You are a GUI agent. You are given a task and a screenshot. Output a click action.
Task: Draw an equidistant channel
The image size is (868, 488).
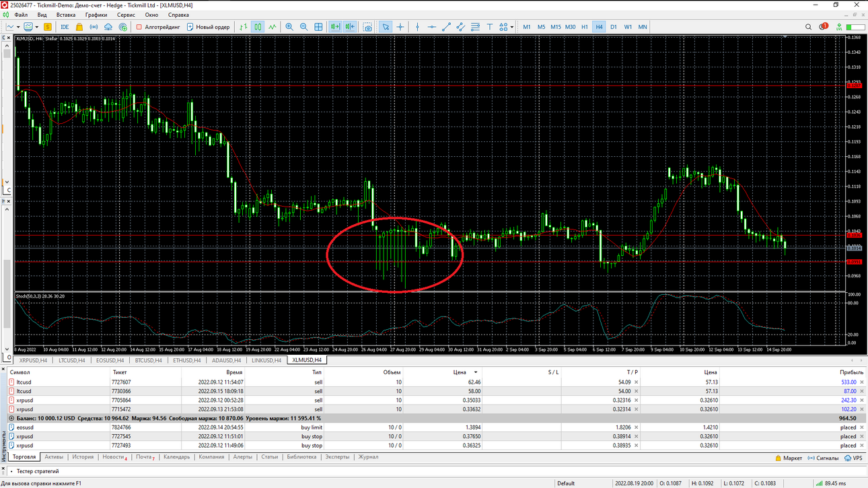[x=461, y=27]
